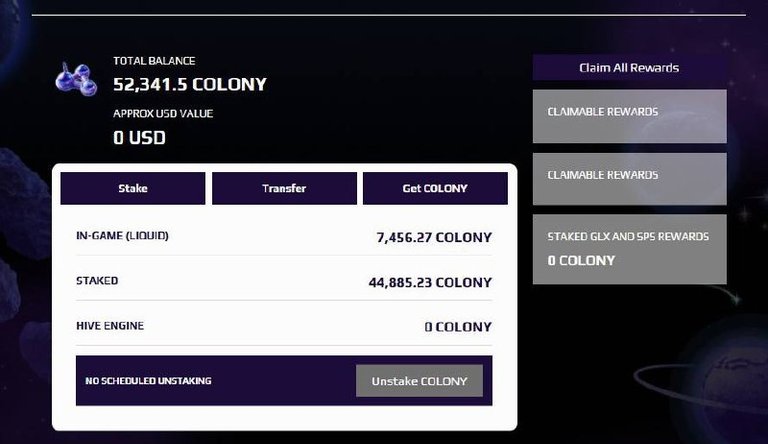Select the 52,341.5 COLONY total balance
768x444 pixels.
click(x=190, y=84)
